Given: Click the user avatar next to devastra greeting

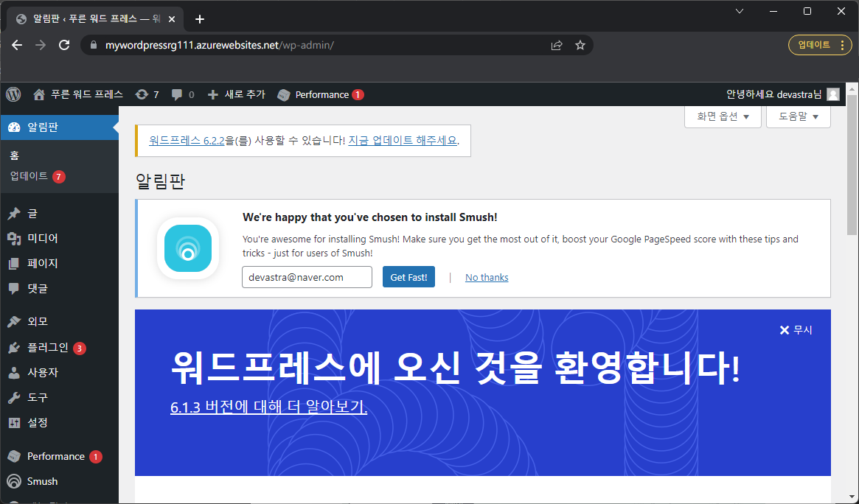Looking at the screenshot, I should point(832,94).
